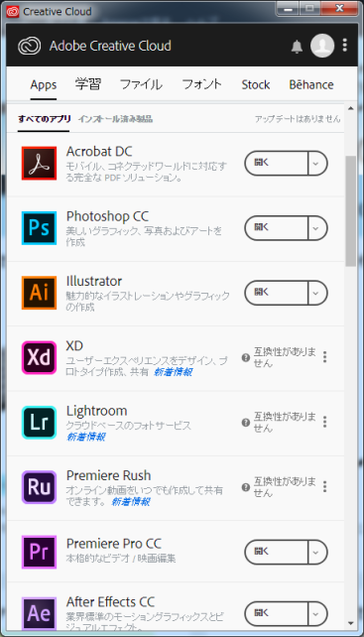Viewport: 364px width, 637px height.
Task: Open Photoshop CC with the 開く button
Action: pyautogui.click(x=277, y=228)
